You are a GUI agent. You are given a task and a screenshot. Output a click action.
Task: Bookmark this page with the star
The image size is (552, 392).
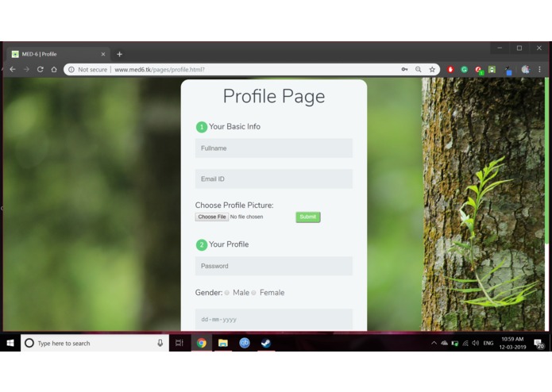click(x=432, y=69)
